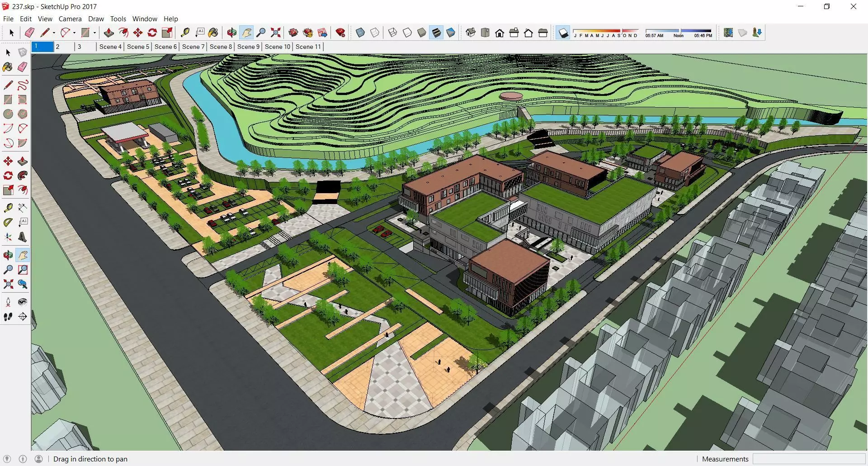Click the Send to LayOut icon
Image resolution: width=868 pixels, height=466 pixels.
tap(322, 33)
